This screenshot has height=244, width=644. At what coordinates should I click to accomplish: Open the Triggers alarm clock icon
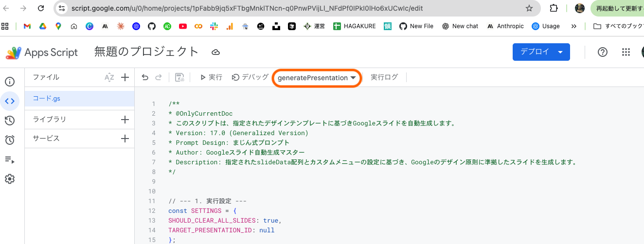(10, 140)
